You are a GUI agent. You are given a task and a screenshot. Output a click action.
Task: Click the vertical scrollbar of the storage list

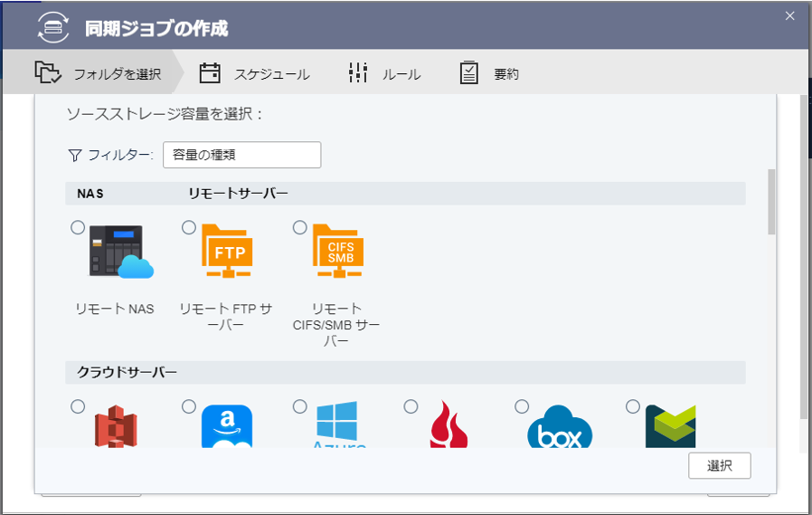tap(771, 202)
